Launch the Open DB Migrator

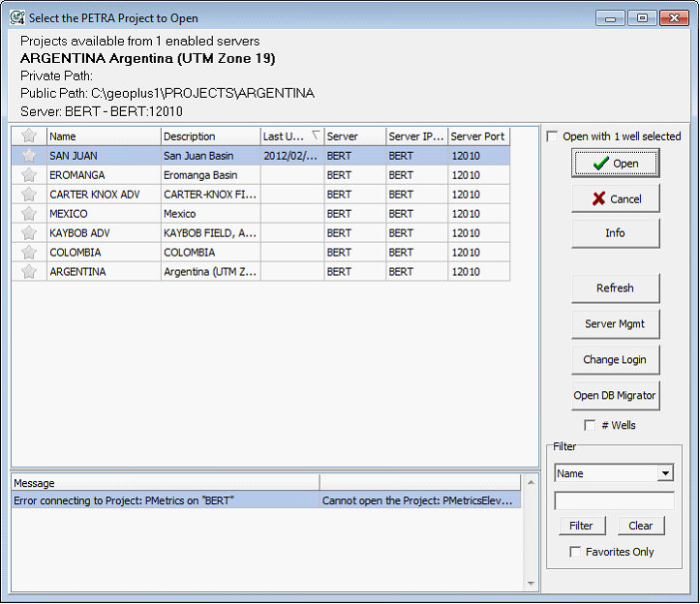[x=615, y=395]
